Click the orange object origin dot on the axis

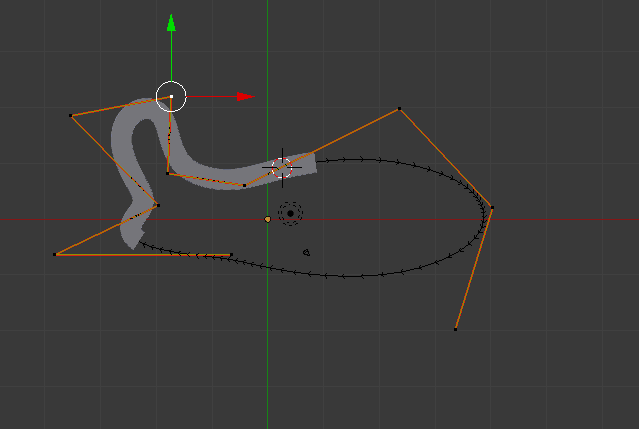267,220
